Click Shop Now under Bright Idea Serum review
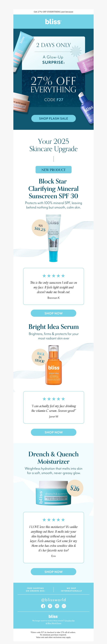 point(53,432)
